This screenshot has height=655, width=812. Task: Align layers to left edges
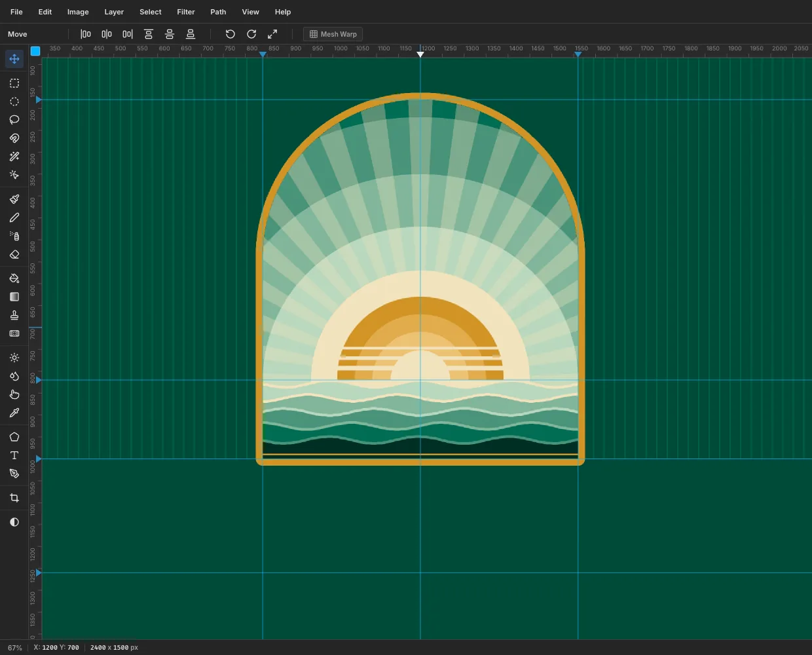click(86, 34)
